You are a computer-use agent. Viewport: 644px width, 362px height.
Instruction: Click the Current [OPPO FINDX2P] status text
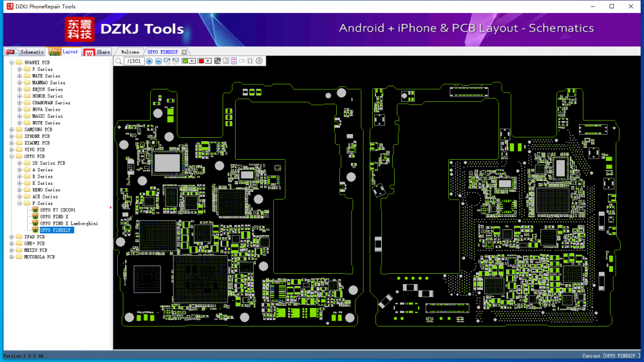[611, 356]
